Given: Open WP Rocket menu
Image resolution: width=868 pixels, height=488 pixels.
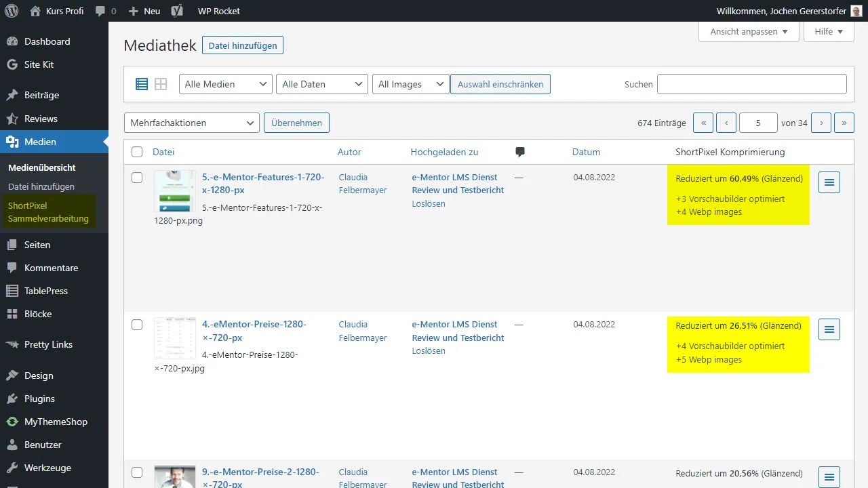Looking at the screenshot, I should click(x=218, y=11).
